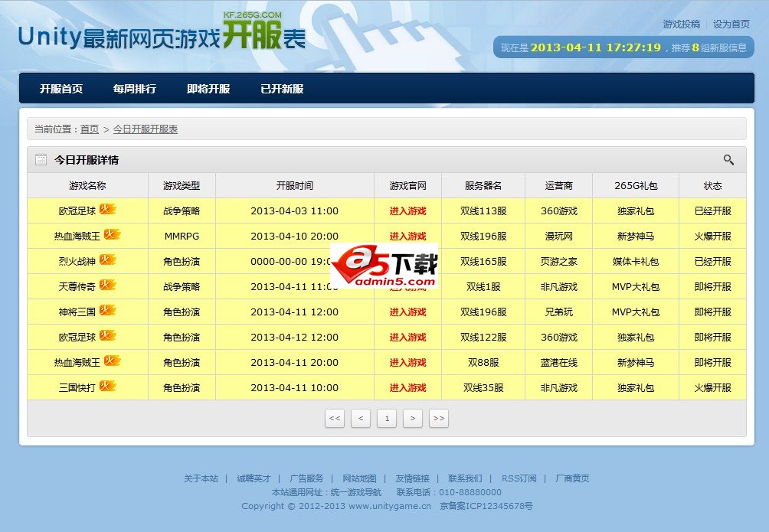Click the 游戏名称 column header
The width and height of the screenshot is (769, 532).
click(87, 185)
